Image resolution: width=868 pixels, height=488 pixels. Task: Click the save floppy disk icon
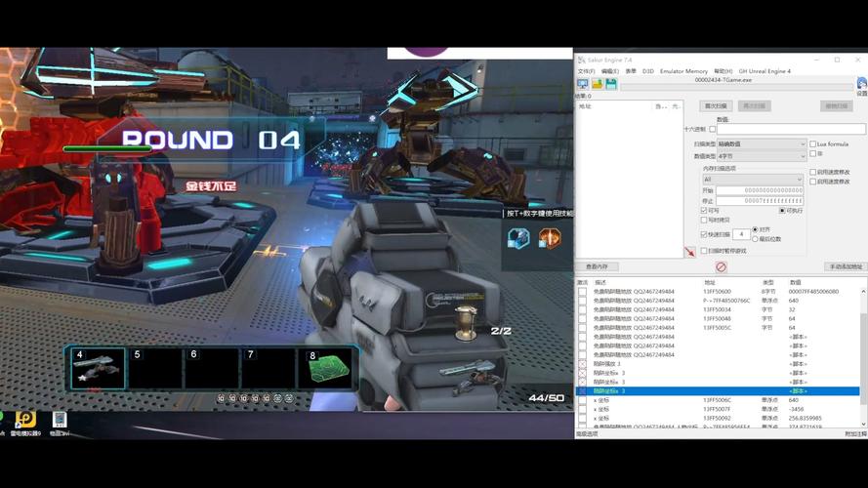click(611, 84)
